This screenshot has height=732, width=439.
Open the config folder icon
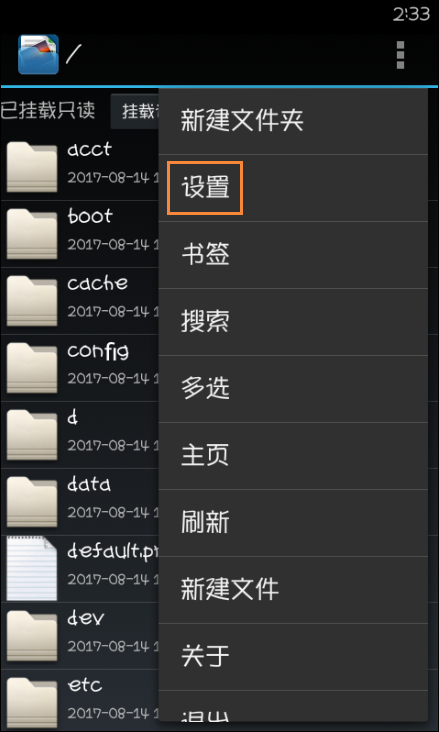32,368
